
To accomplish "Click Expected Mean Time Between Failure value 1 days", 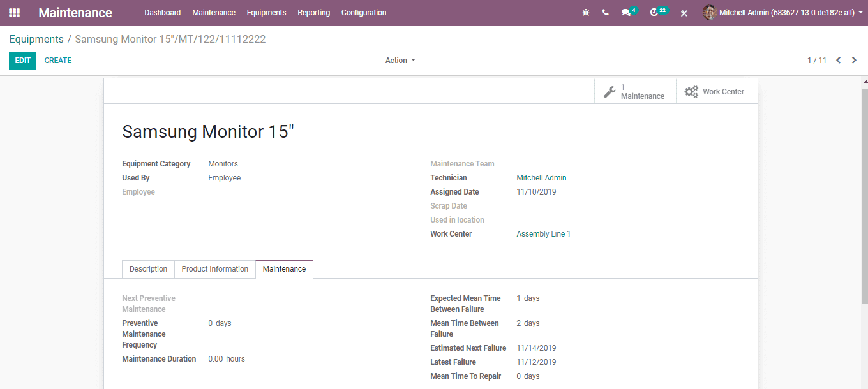I will click(528, 298).
